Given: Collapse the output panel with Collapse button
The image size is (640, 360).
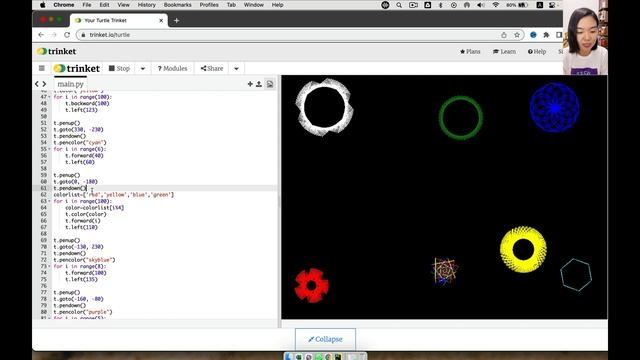Looking at the screenshot, I should [325, 339].
